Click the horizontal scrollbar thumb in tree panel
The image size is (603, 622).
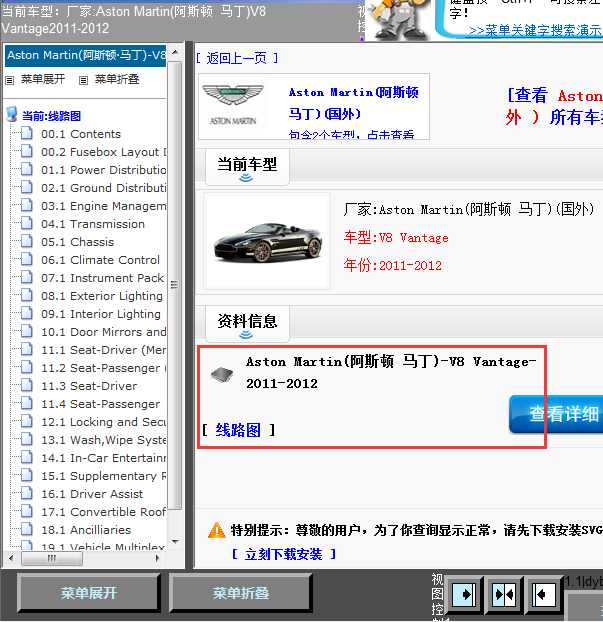pos(52,559)
